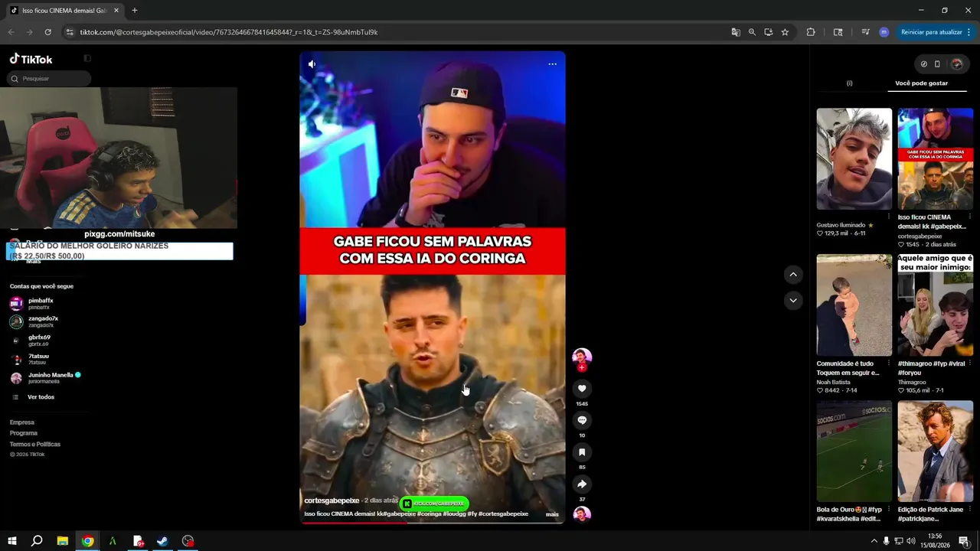Image resolution: width=980 pixels, height=551 pixels.
Task: Open the Chrome three-dot menu
Action: tap(969, 32)
